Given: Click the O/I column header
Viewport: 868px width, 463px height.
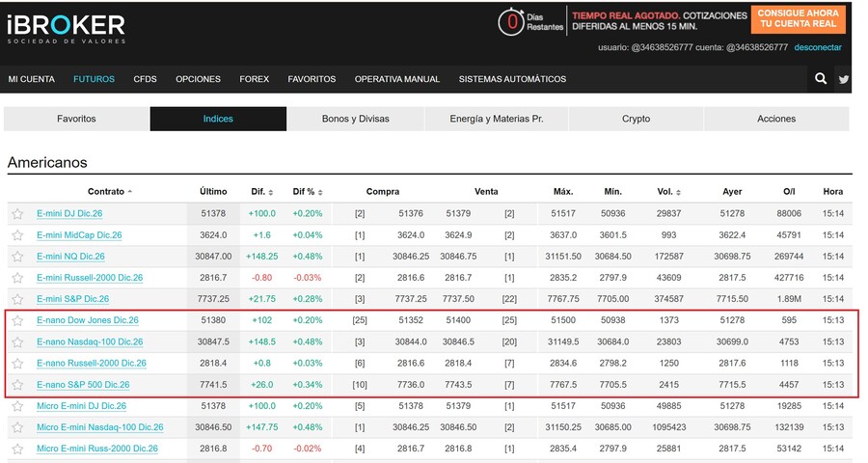Looking at the screenshot, I should point(789,192).
